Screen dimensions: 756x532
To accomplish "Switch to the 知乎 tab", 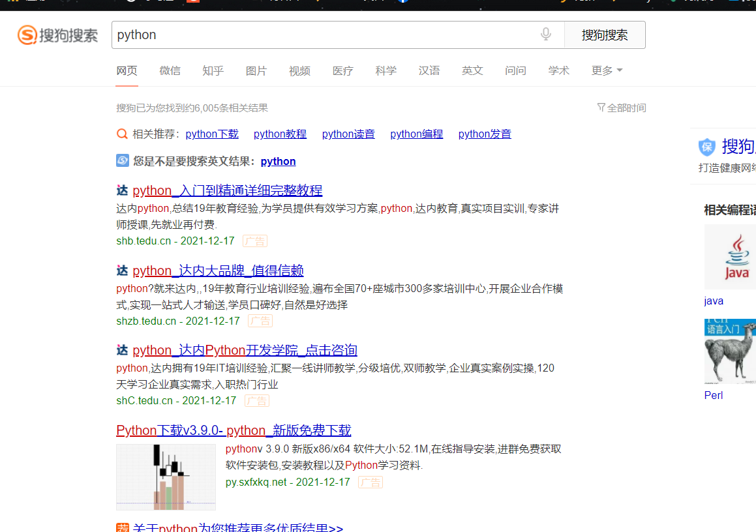I will [x=213, y=71].
